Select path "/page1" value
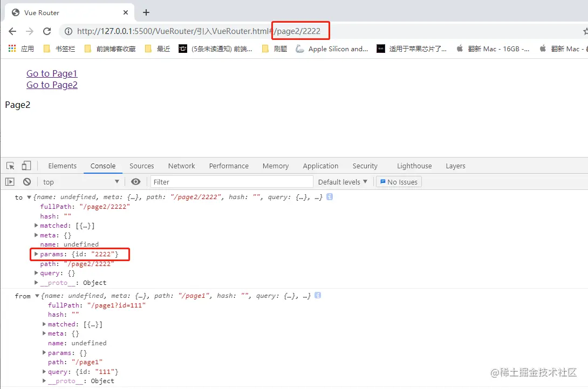588x389 pixels. (x=87, y=362)
